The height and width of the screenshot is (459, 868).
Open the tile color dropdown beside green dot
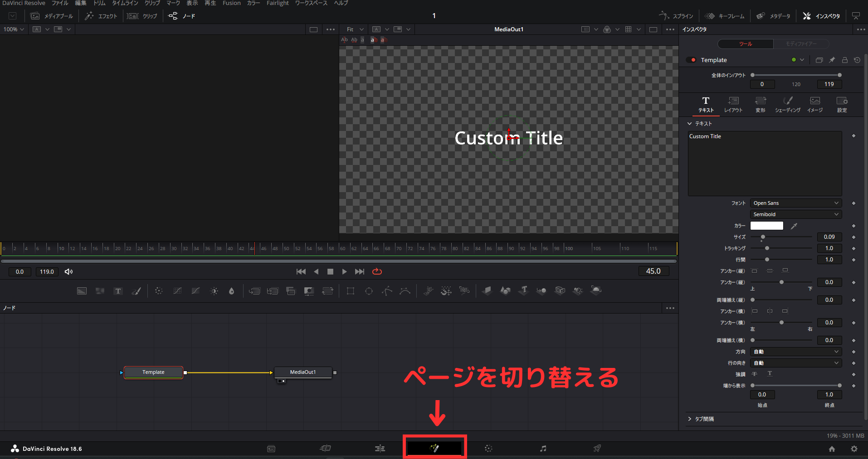pos(802,60)
